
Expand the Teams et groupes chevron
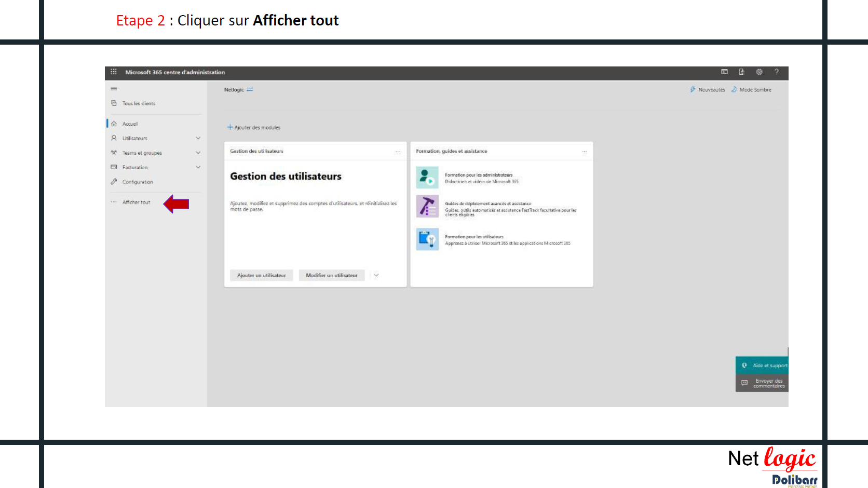pos(198,153)
